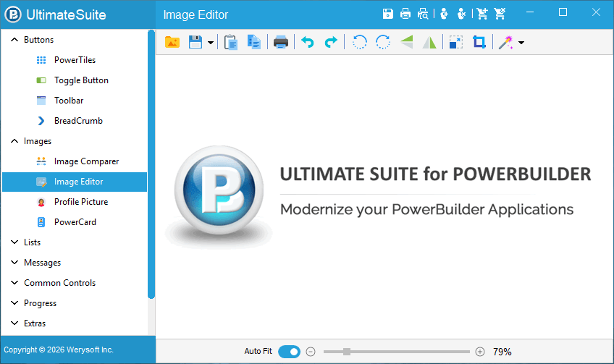Open the save options dropdown arrow
The width and height of the screenshot is (614, 364).
tap(210, 42)
